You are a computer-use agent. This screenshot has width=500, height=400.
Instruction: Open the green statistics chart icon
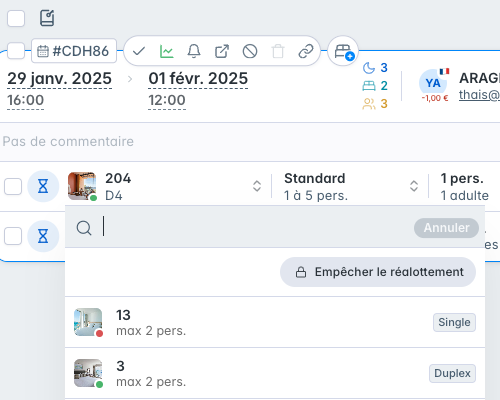click(x=166, y=51)
